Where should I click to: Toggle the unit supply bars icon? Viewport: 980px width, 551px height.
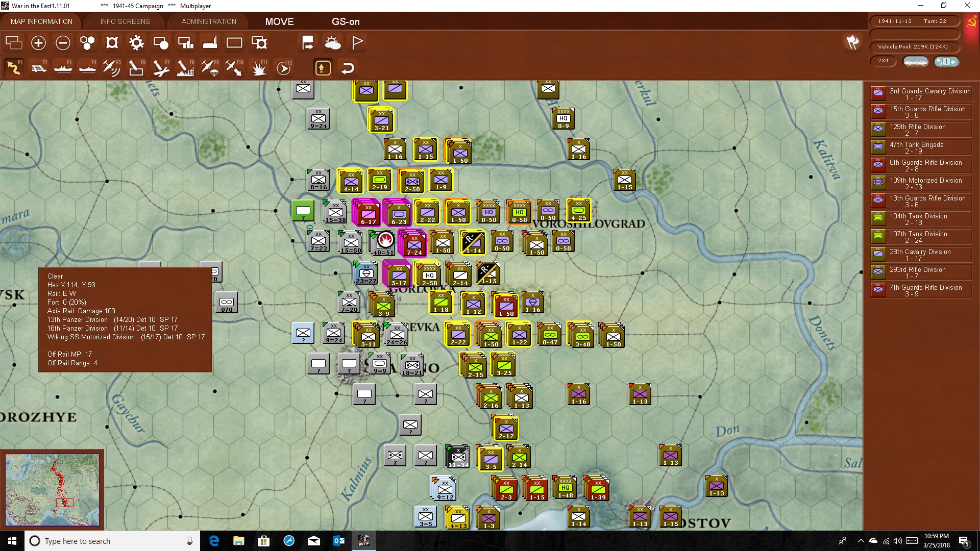pos(185,43)
